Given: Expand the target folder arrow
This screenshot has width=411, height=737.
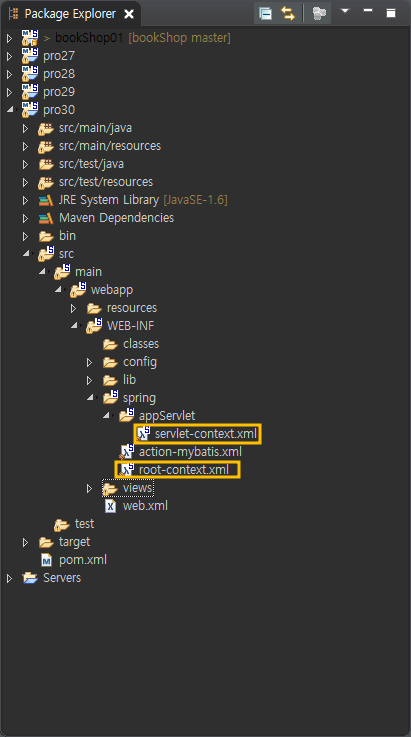Looking at the screenshot, I should tap(25, 542).
